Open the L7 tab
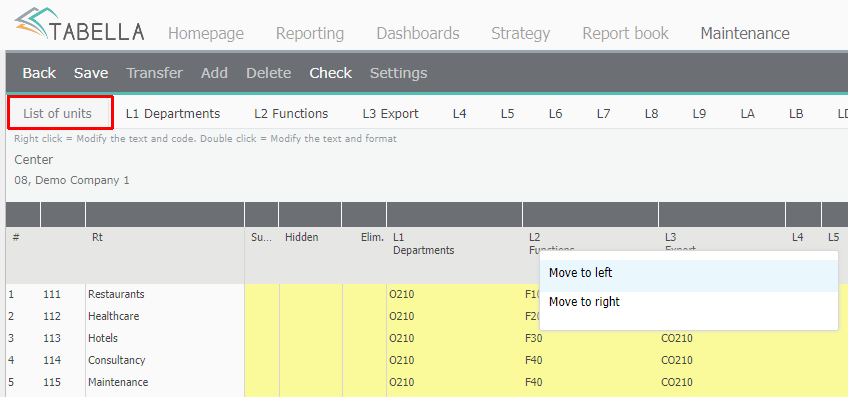 (604, 114)
